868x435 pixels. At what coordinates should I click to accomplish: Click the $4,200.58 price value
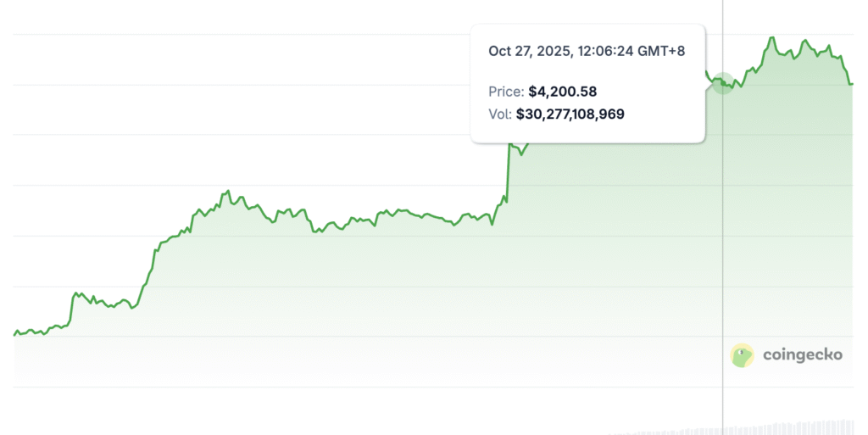(566, 91)
